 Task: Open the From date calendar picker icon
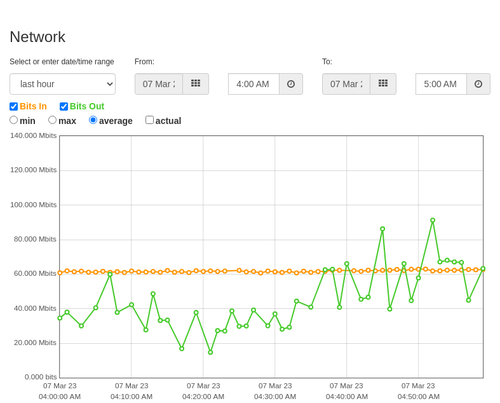[x=196, y=84]
